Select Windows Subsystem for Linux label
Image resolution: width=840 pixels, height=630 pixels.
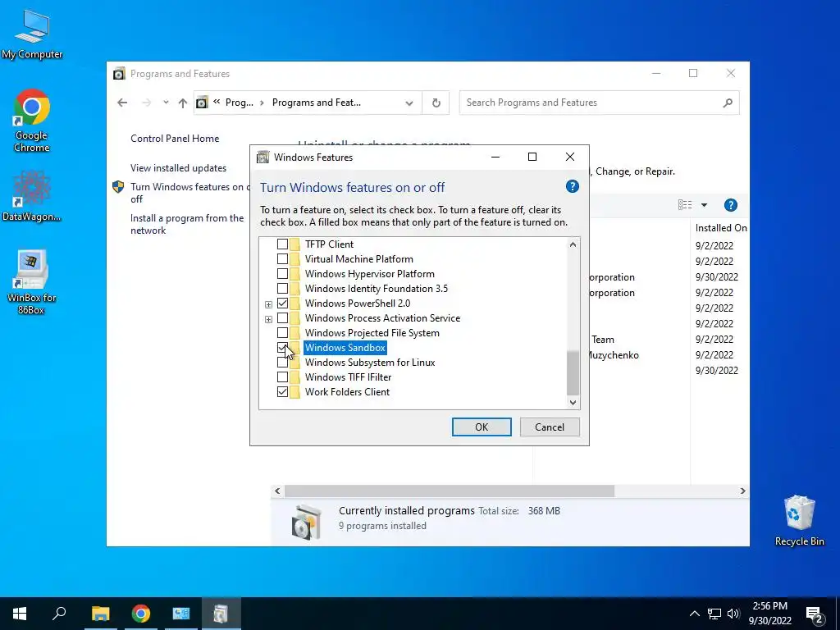(370, 363)
